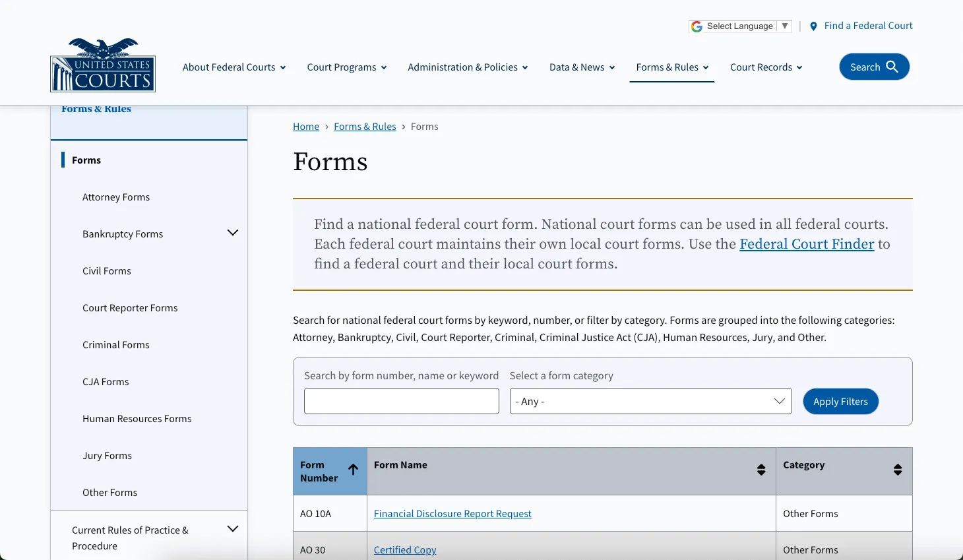Open the Federal Court Finder link
Screen dimensions: 963x560
[x=807, y=244]
